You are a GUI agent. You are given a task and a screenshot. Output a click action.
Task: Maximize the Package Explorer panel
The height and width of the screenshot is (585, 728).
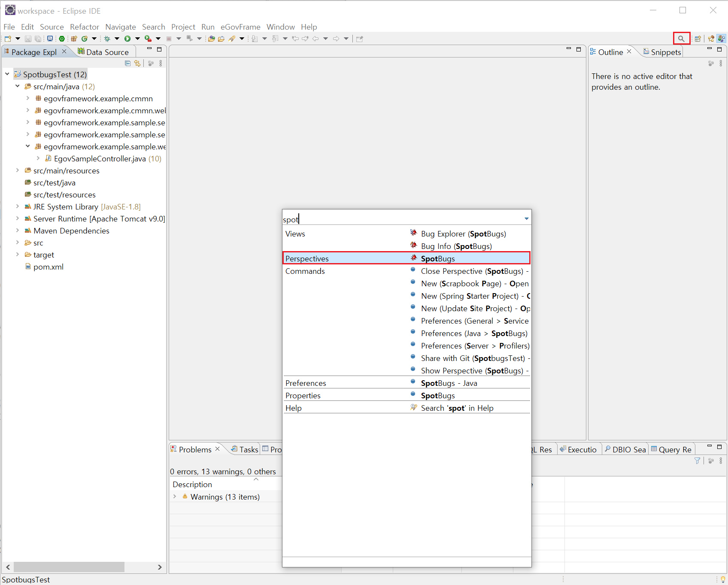[159, 49]
